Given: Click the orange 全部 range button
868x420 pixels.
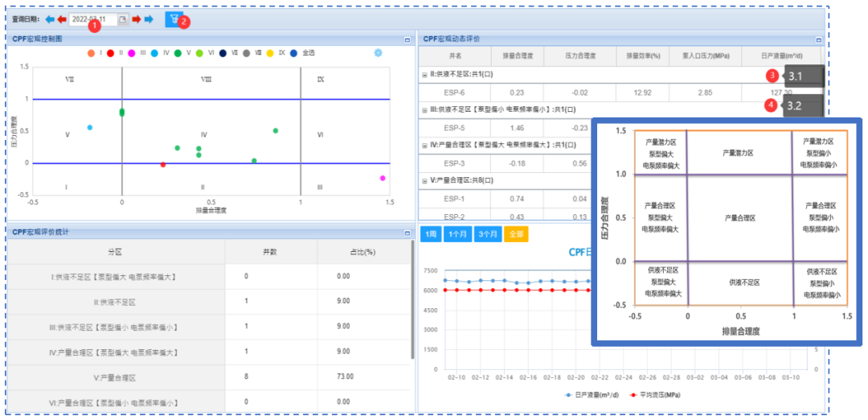Looking at the screenshot, I should pos(515,234).
